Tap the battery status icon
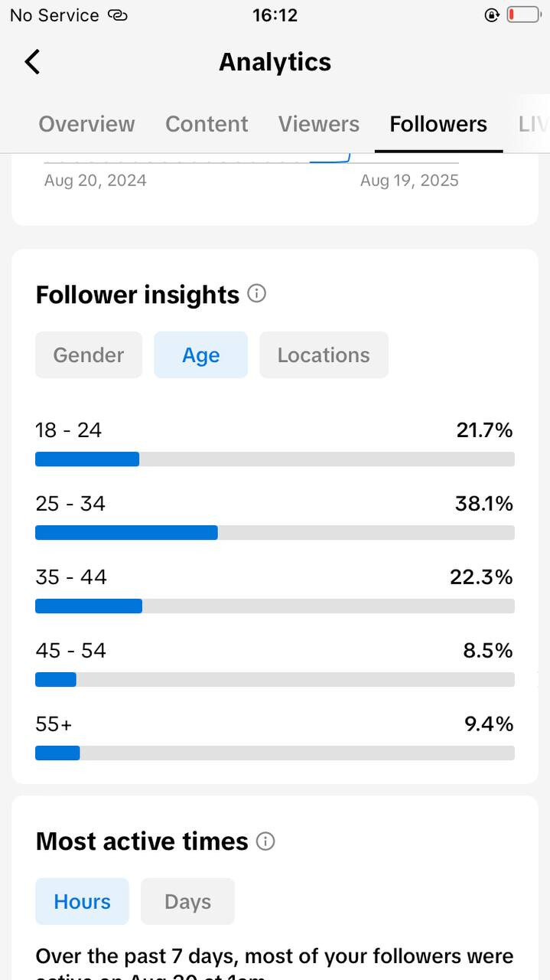 (x=523, y=15)
